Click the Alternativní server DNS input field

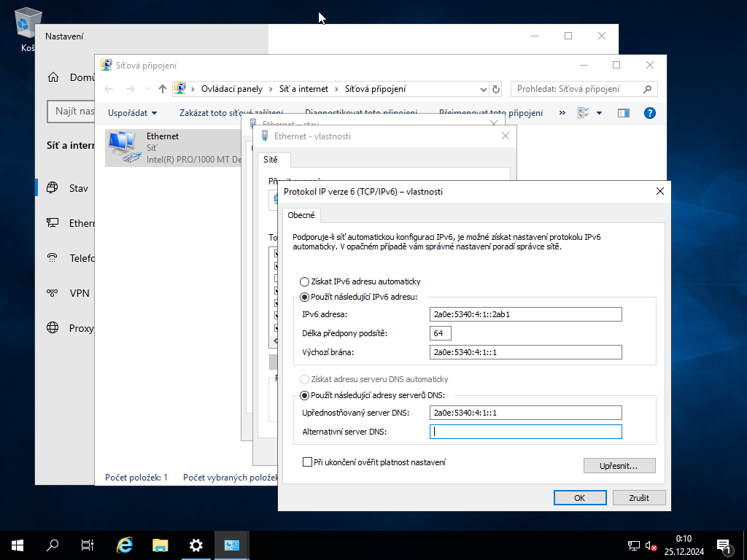[x=525, y=431]
